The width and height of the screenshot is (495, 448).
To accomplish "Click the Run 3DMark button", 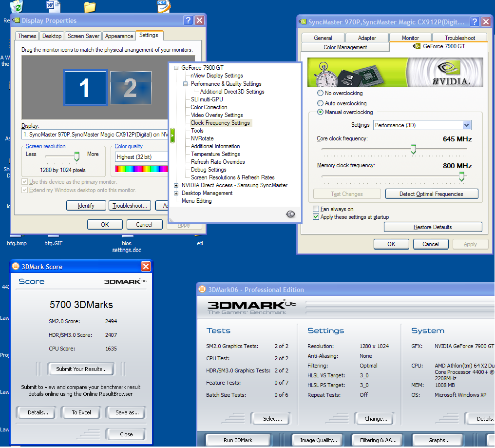I will pos(238,440).
